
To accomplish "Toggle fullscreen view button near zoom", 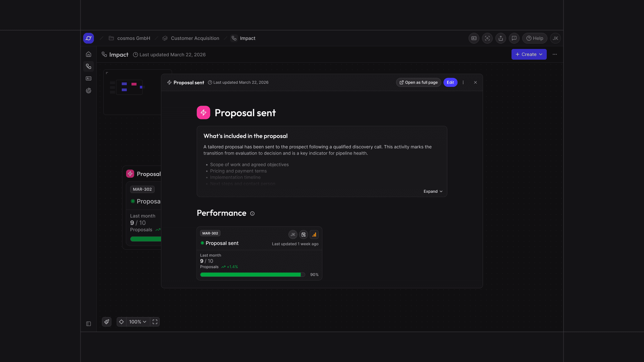I will pyautogui.click(x=155, y=322).
